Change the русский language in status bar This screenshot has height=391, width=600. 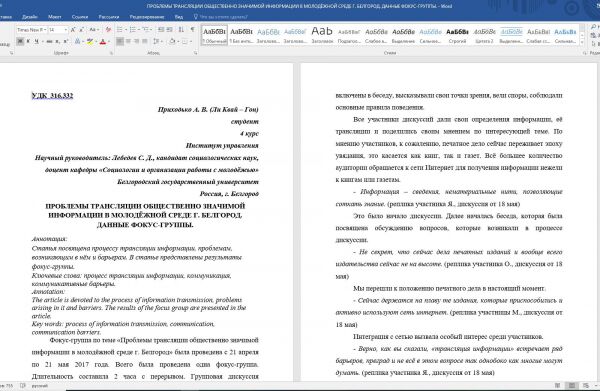pyautogui.click(x=39, y=386)
